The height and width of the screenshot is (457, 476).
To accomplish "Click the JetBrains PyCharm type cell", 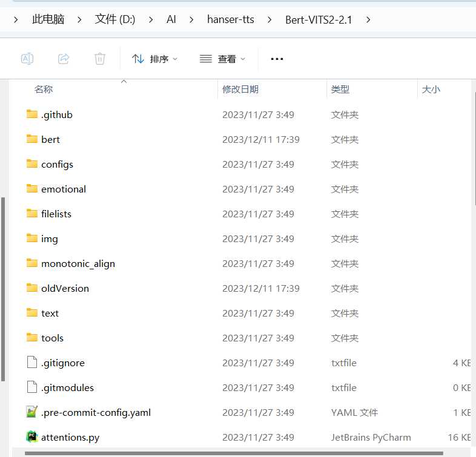I will 371,437.
